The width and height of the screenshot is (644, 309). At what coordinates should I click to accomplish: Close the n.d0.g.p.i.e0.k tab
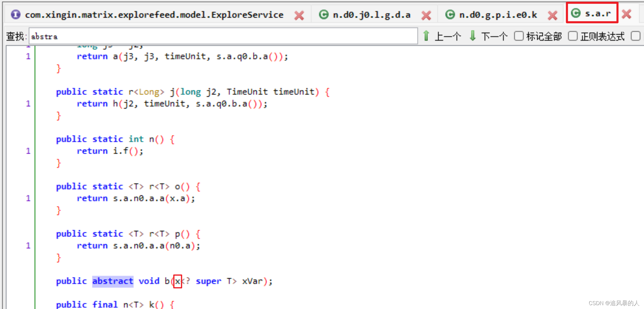552,15
